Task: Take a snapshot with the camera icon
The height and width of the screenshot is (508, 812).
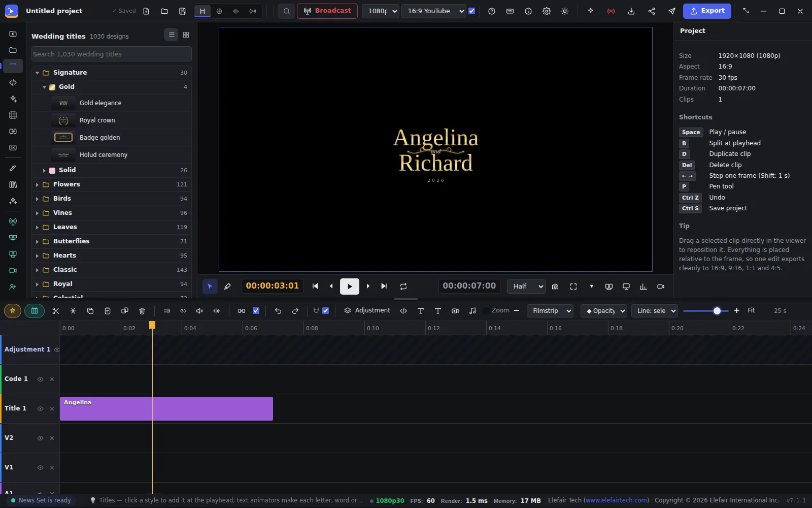Action: coord(555,287)
